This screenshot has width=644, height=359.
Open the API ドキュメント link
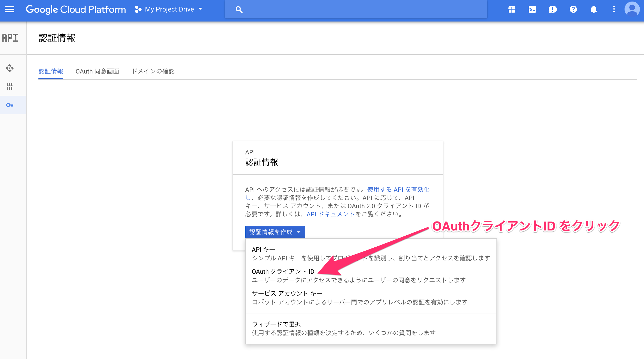click(x=330, y=215)
